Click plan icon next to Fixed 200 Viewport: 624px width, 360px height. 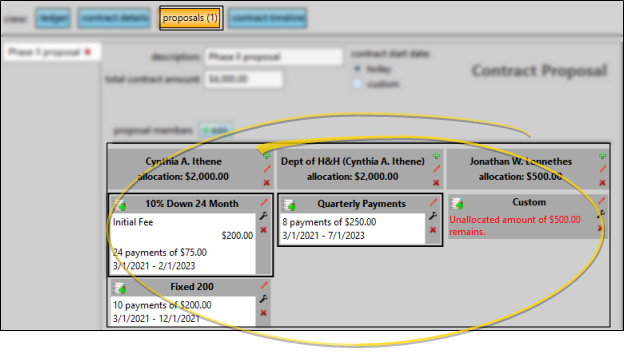click(119, 288)
